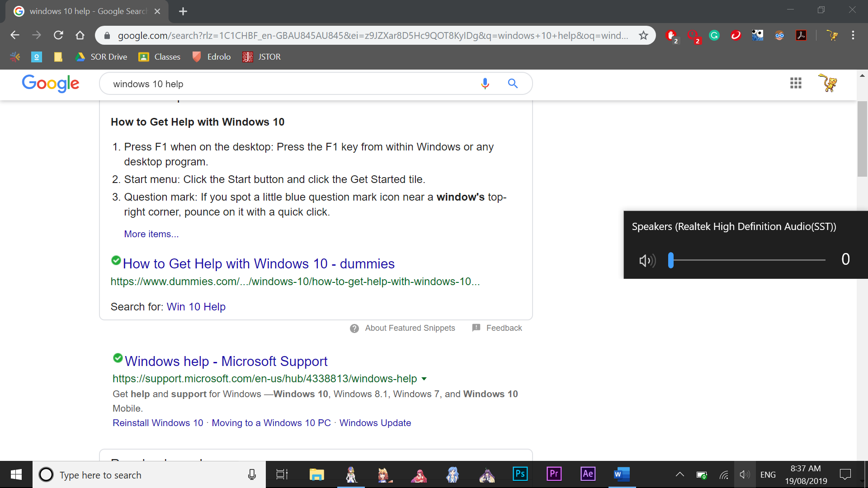Open Reinstall Windows 10 sitelink
This screenshot has width=868, height=488.
pyautogui.click(x=158, y=423)
